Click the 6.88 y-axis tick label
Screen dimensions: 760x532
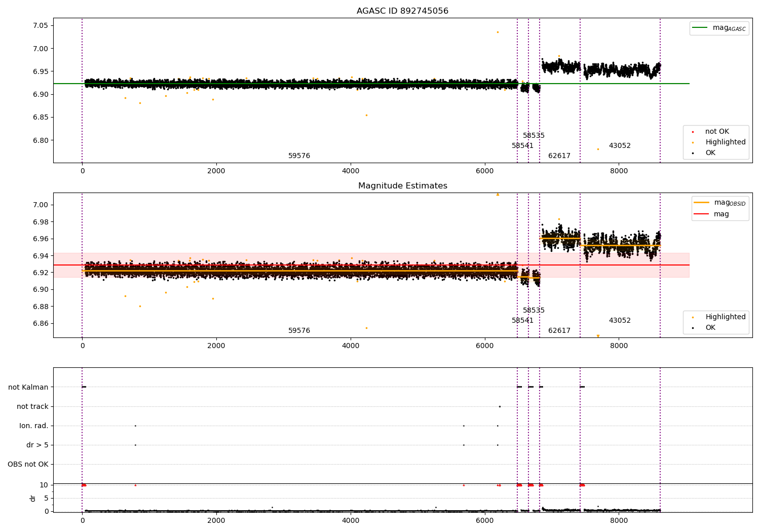pos(40,307)
